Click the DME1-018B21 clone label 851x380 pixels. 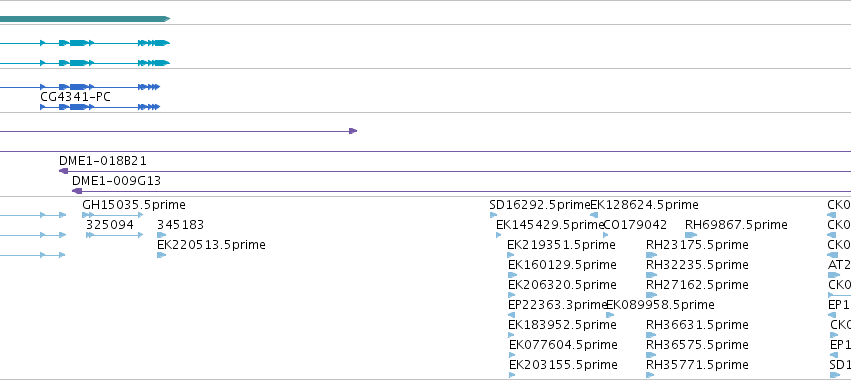coord(103,161)
